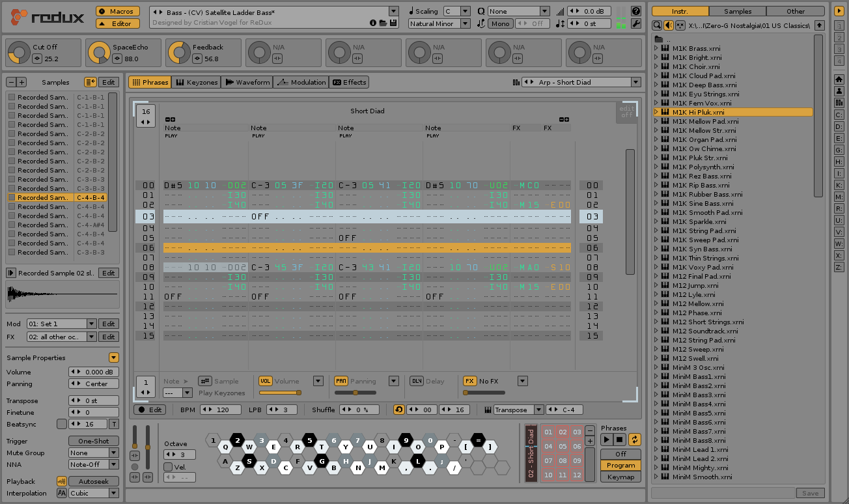
Task: Toggle Beatsync checkbox
Action: tap(62, 424)
